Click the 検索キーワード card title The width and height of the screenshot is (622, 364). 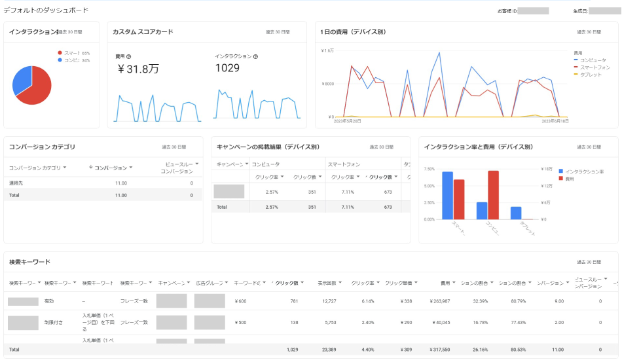(x=29, y=262)
